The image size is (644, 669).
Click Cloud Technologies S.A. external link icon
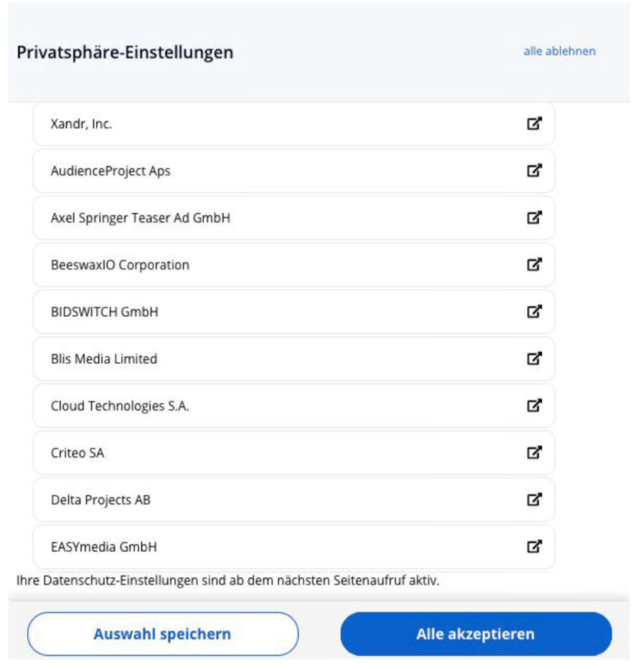click(534, 406)
